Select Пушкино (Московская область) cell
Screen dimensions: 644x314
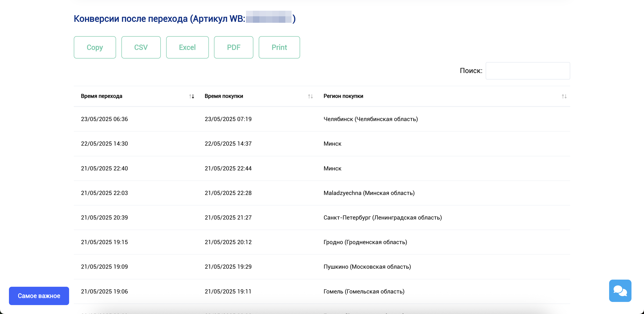367,267
